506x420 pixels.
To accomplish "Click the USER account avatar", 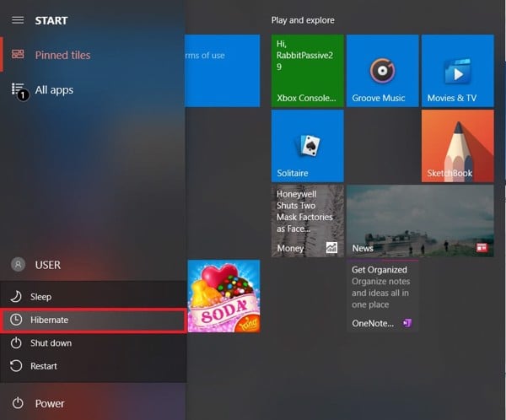I will 18,264.
